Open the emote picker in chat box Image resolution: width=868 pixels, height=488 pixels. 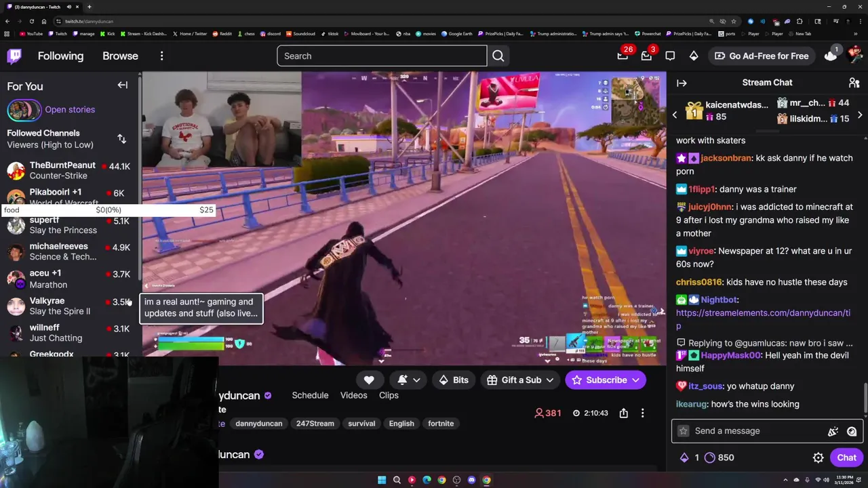pos(852,431)
